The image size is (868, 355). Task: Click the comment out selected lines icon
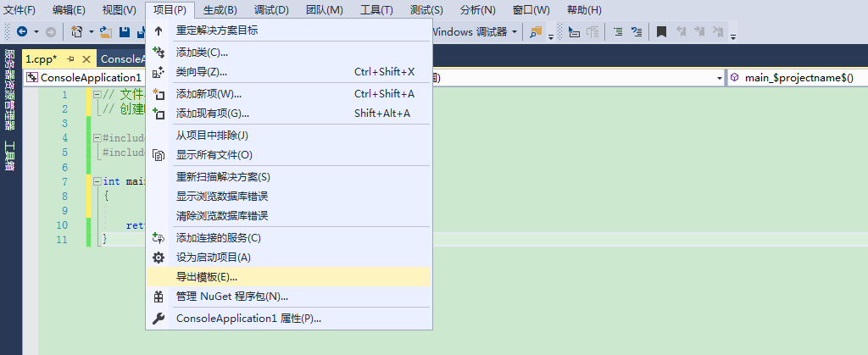(637, 32)
